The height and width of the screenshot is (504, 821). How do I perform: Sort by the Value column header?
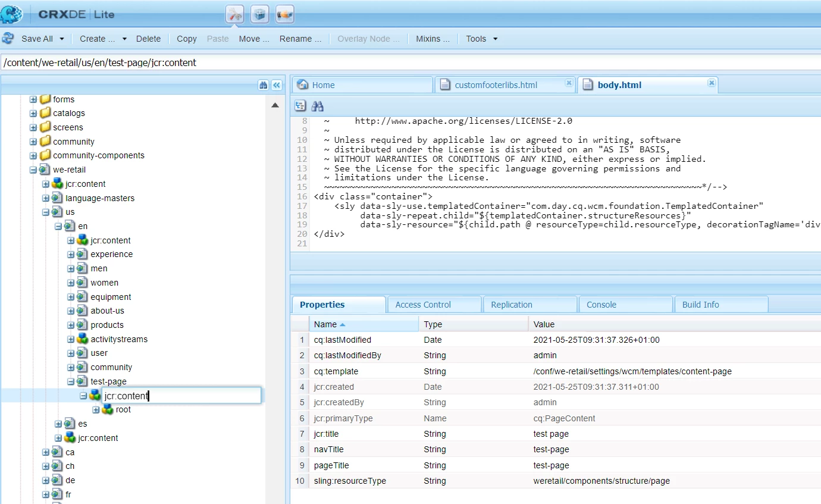(675, 324)
